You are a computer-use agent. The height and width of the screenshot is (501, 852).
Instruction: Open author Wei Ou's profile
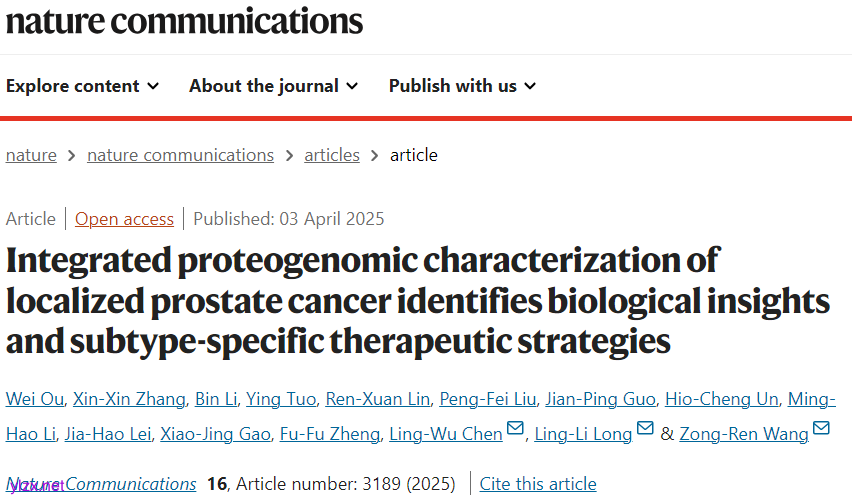coord(35,399)
